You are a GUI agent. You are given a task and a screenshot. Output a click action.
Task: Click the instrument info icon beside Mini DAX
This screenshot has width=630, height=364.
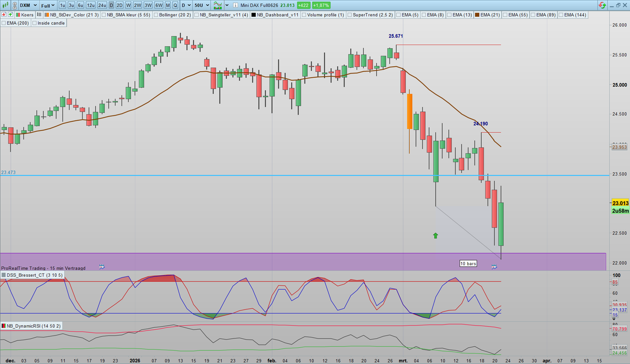[x=235, y=5]
